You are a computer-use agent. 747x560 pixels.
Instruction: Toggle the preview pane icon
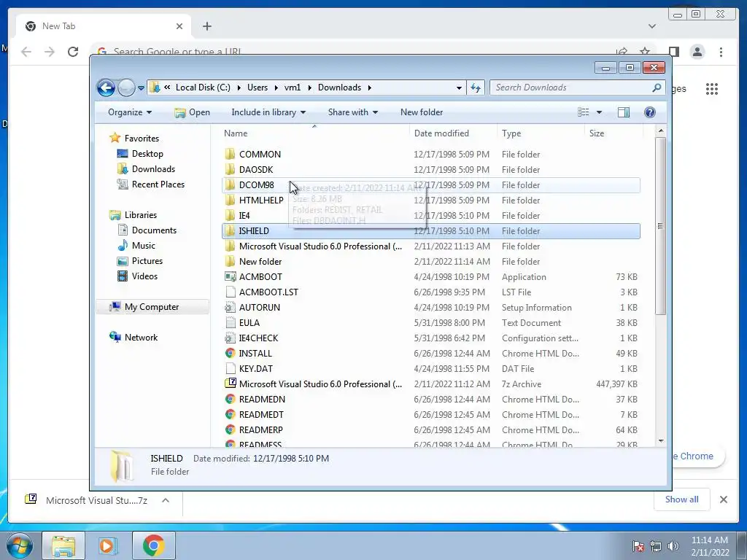pos(623,112)
